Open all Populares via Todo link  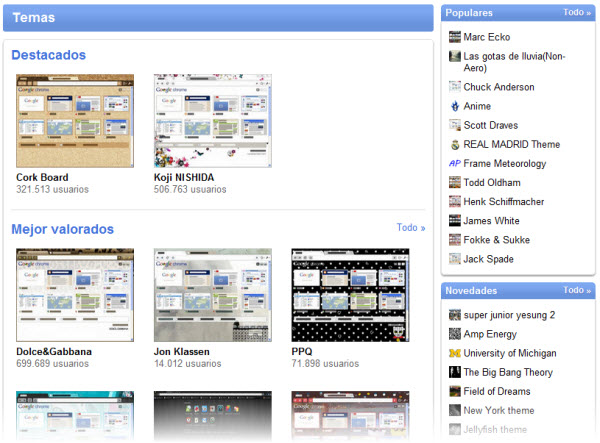577,12
